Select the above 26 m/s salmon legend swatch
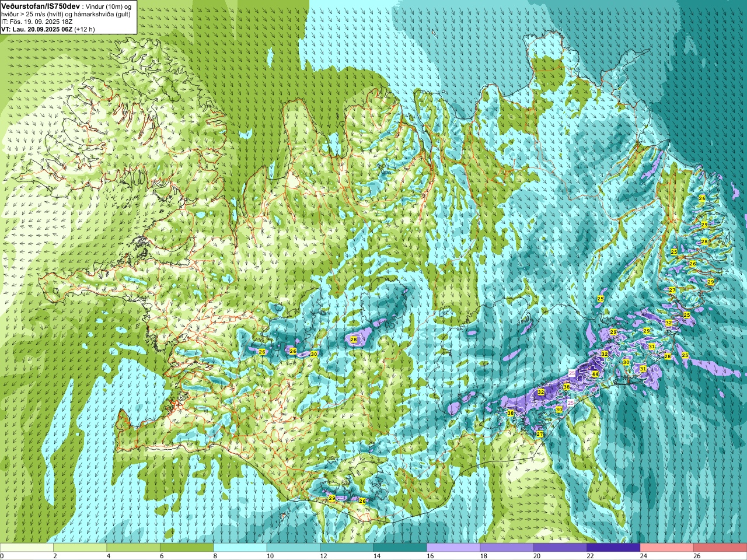 click(720, 548)
